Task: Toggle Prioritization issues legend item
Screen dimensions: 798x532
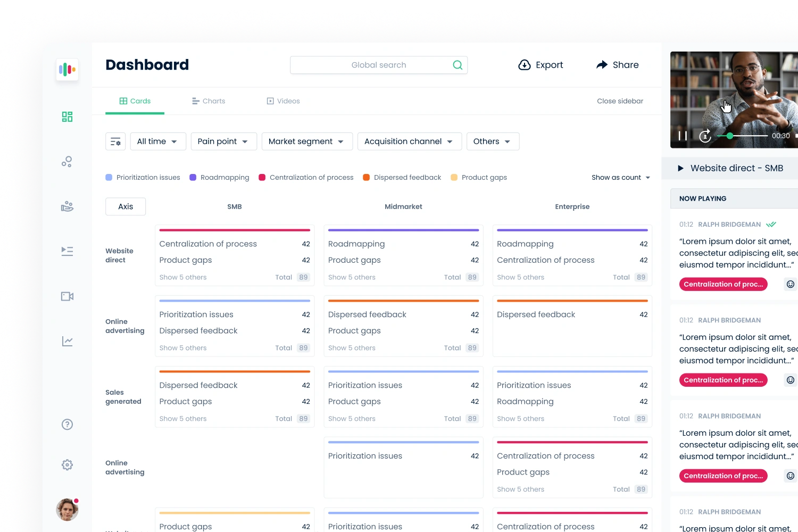Action: (143, 178)
